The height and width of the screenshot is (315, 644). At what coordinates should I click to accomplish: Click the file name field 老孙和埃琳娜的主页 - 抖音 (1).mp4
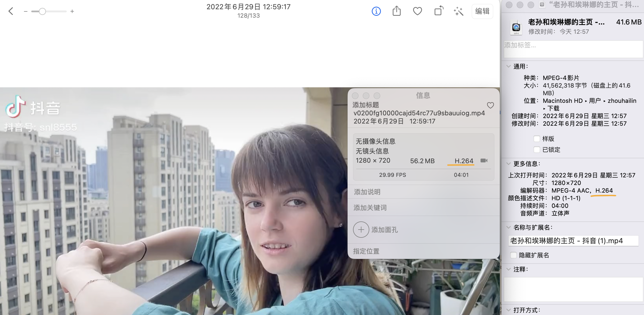[x=573, y=241]
